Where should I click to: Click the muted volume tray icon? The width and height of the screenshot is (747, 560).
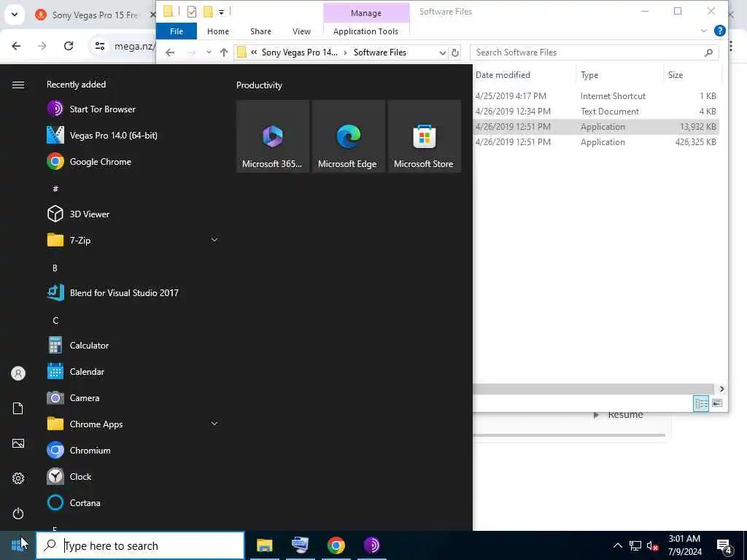[653, 545]
